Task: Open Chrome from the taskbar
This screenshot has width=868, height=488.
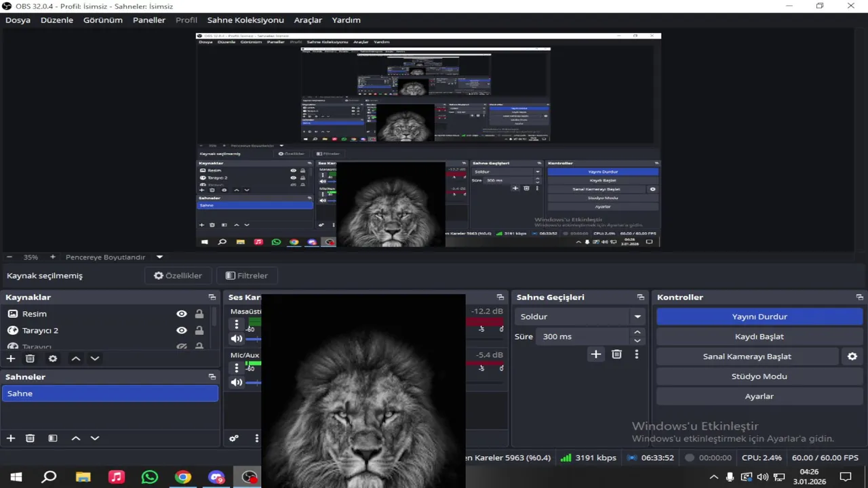Action: click(183, 477)
